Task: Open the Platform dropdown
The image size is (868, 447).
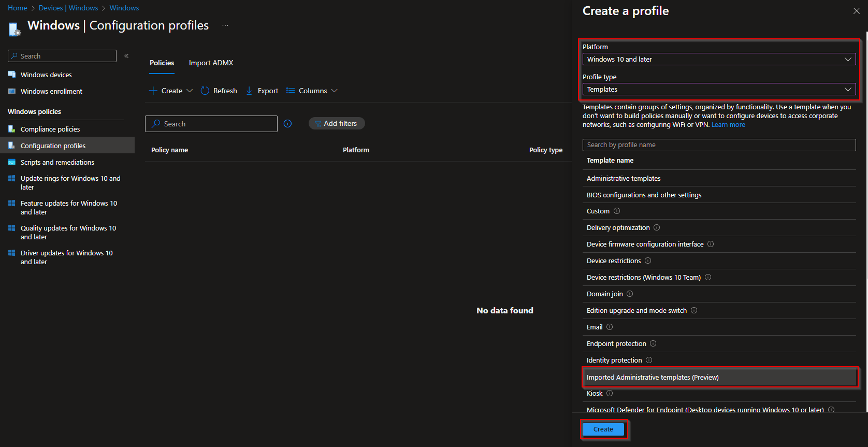Action: [x=719, y=59]
